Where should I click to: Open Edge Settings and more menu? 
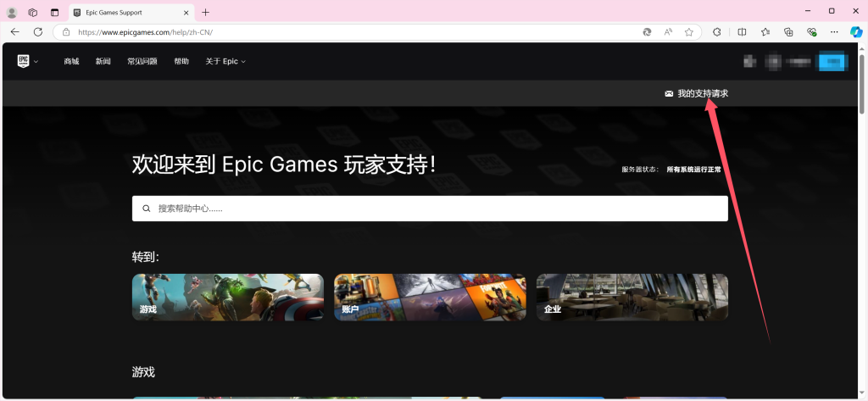pos(834,32)
